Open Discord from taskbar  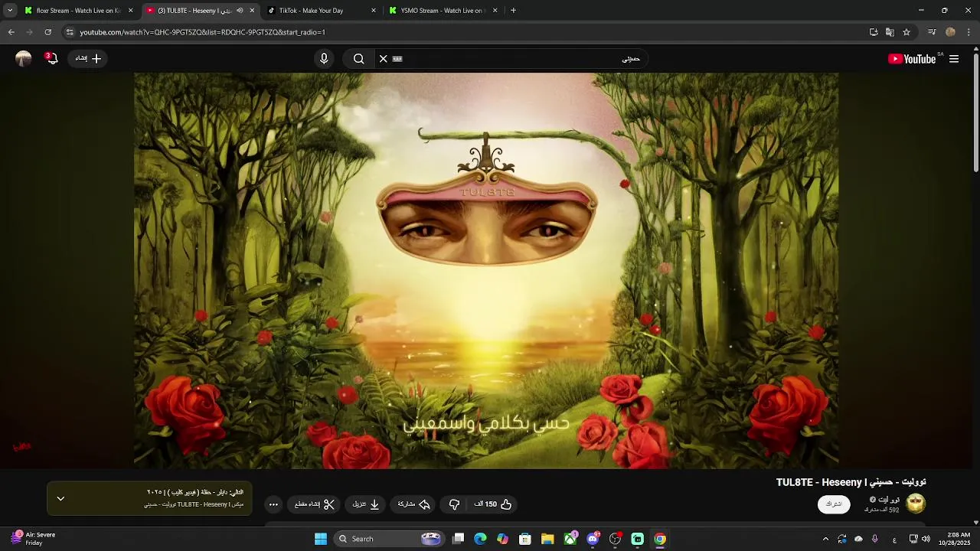[593, 539]
